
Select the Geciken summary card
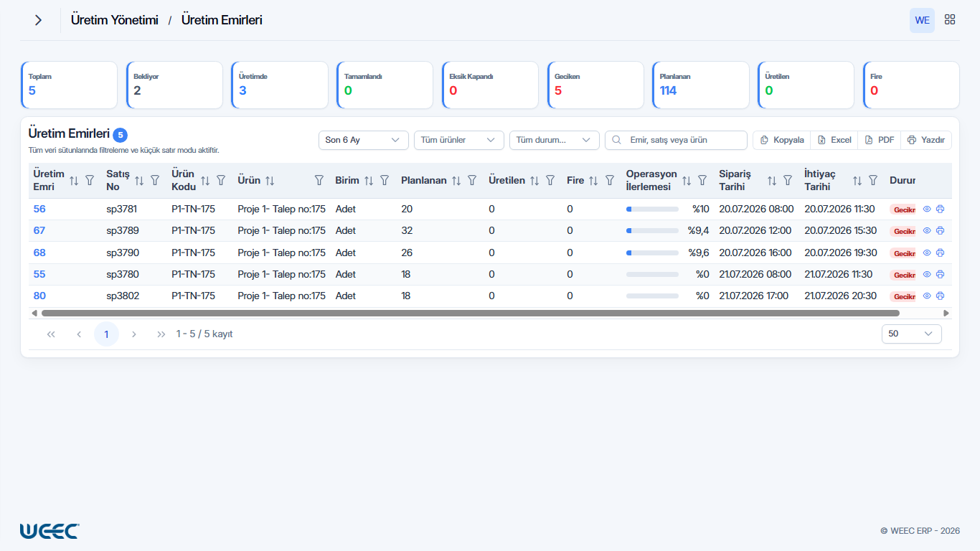click(x=595, y=85)
